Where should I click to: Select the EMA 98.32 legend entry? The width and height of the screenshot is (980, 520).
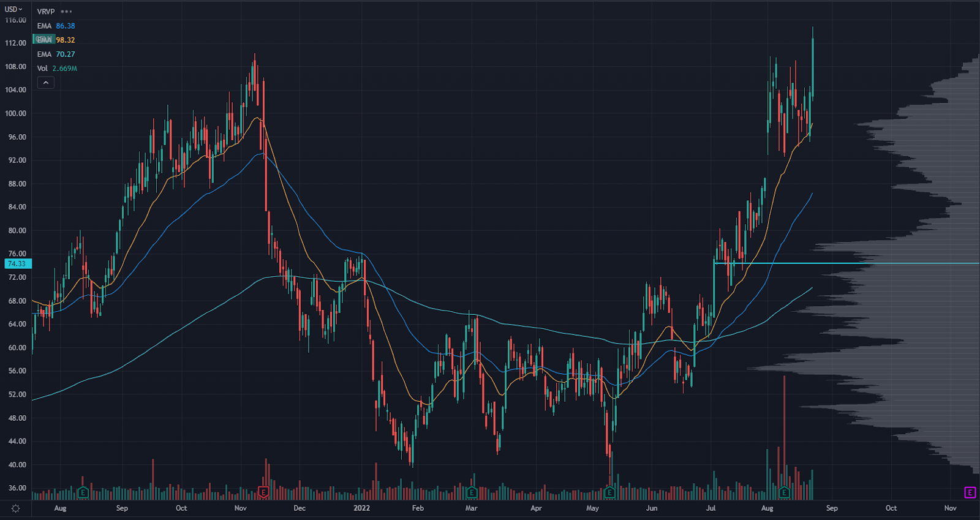click(56, 40)
